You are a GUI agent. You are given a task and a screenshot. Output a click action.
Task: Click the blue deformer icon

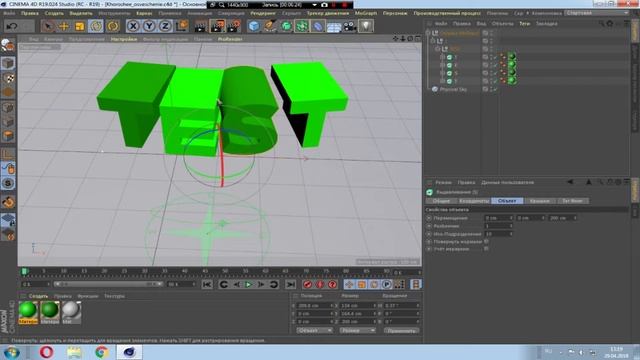[318, 26]
